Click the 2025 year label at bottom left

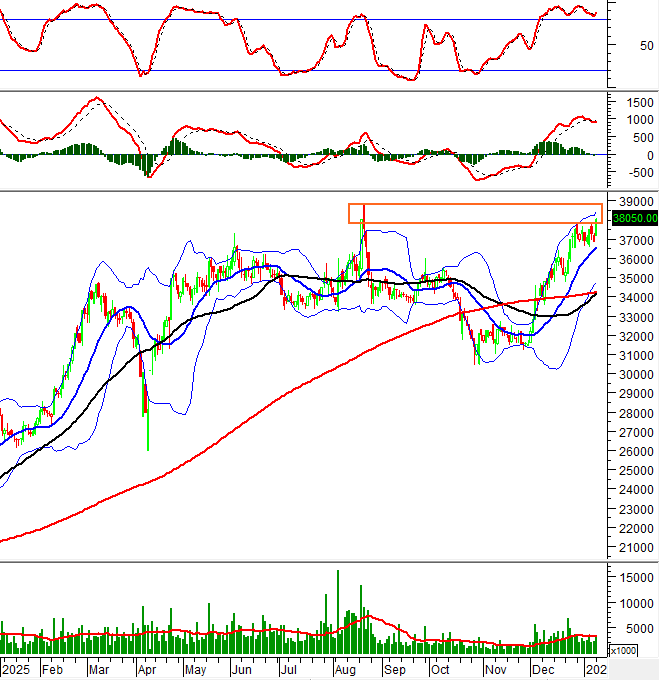(17, 669)
